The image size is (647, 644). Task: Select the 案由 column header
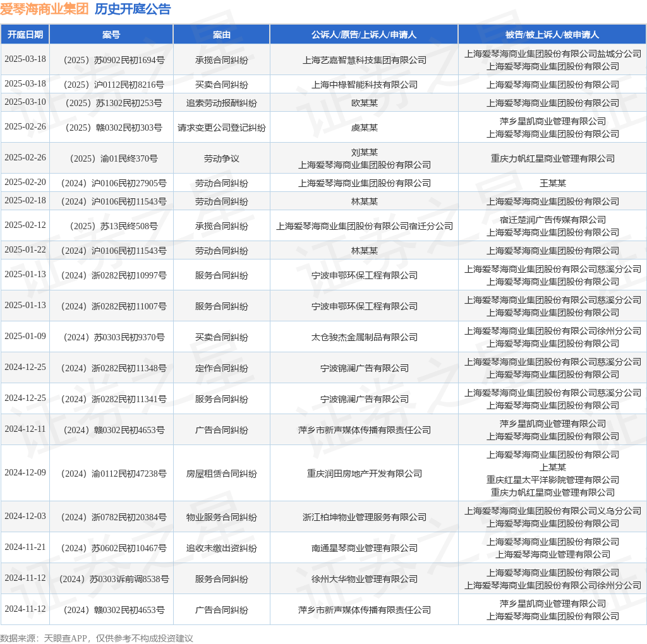222,35
